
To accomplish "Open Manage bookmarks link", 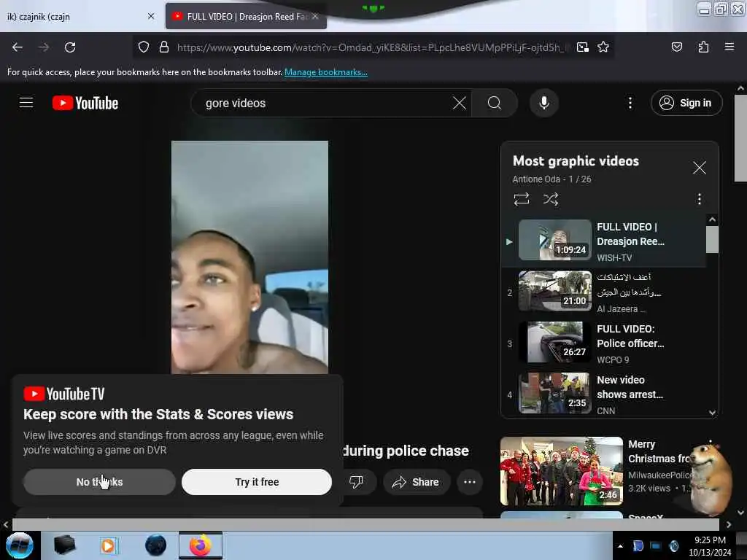I will (x=326, y=72).
